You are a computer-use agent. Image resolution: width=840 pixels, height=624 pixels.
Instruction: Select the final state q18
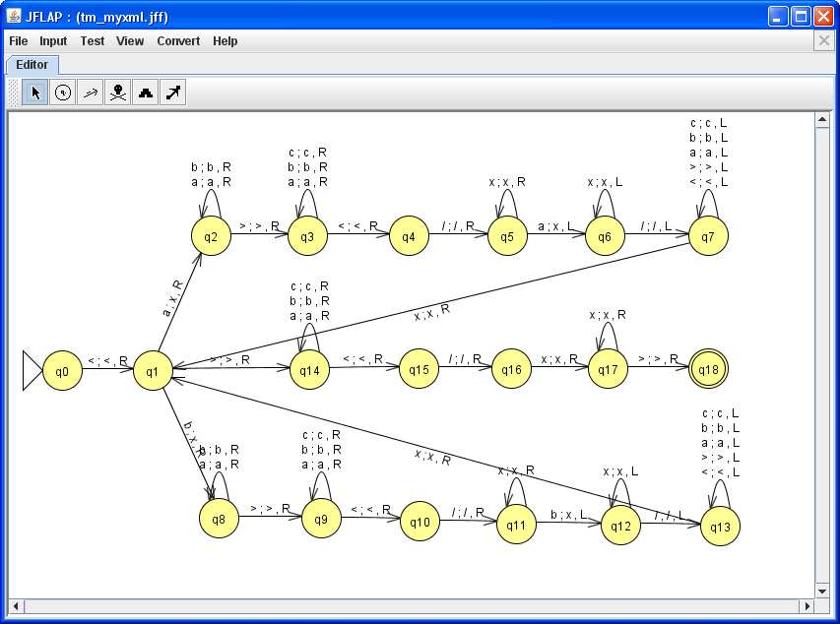click(x=708, y=369)
